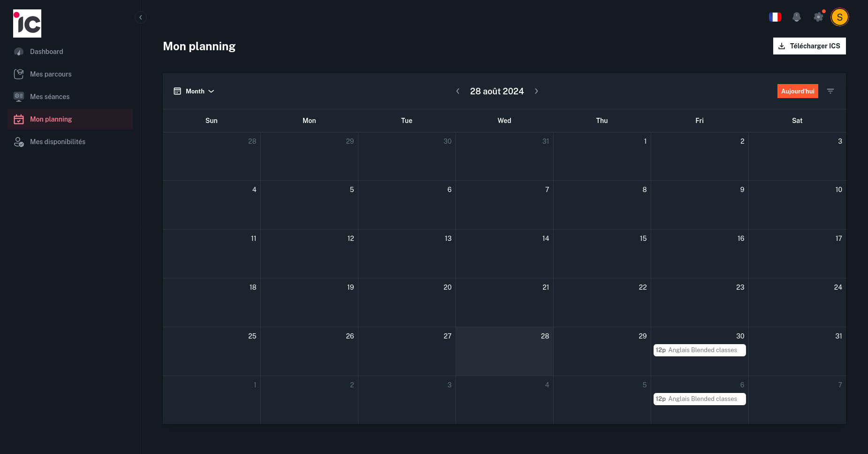Open the calendar filter options

830,91
